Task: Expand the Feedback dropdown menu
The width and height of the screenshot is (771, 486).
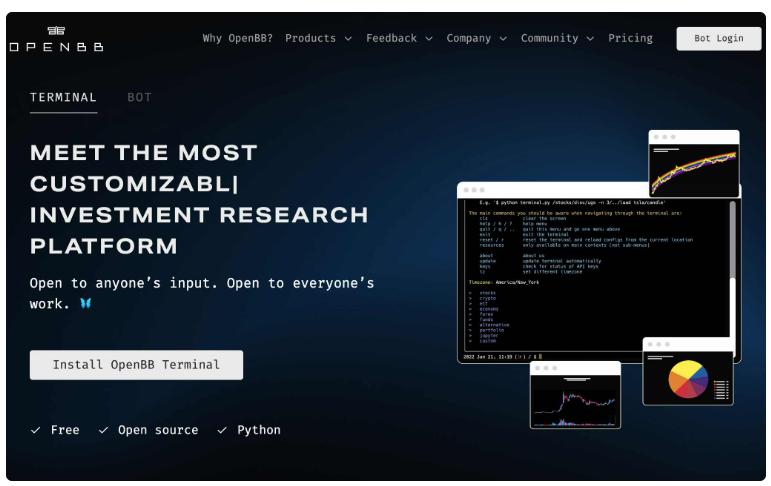Action: click(x=399, y=38)
